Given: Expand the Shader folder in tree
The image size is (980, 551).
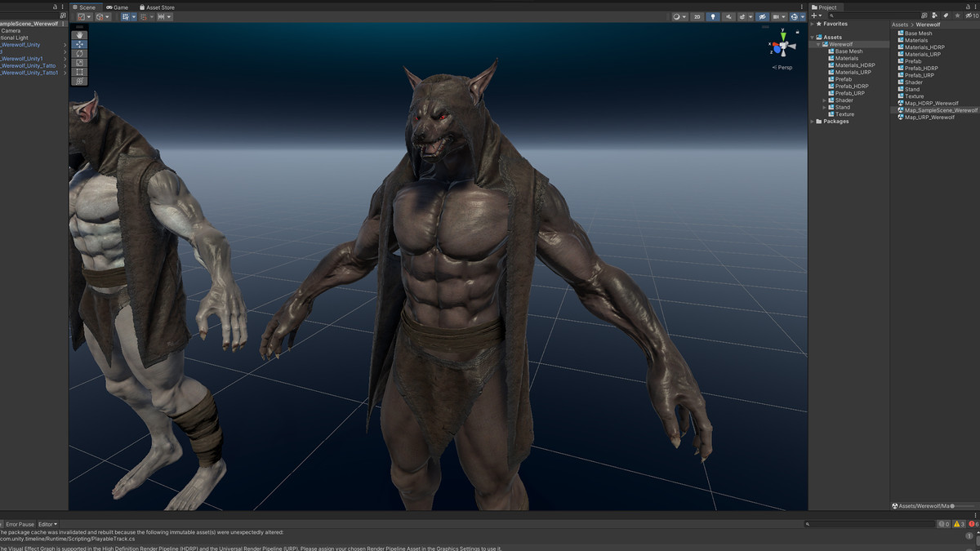Looking at the screenshot, I should (825, 100).
